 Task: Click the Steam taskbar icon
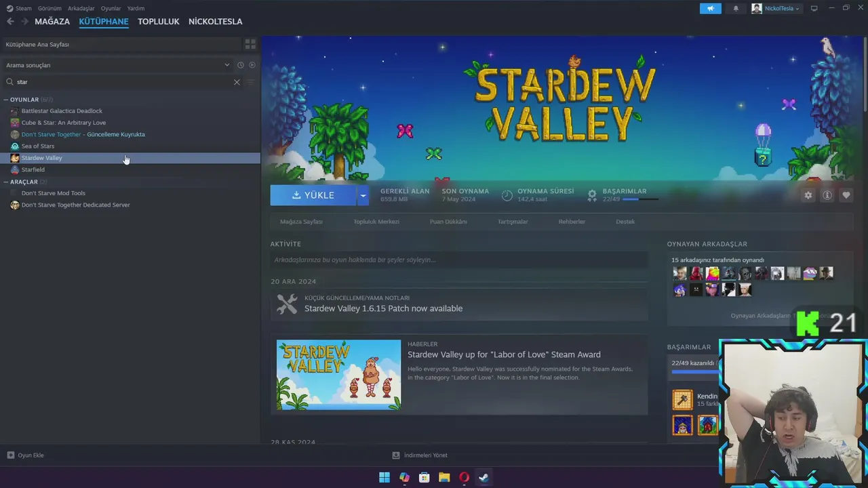click(484, 477)
